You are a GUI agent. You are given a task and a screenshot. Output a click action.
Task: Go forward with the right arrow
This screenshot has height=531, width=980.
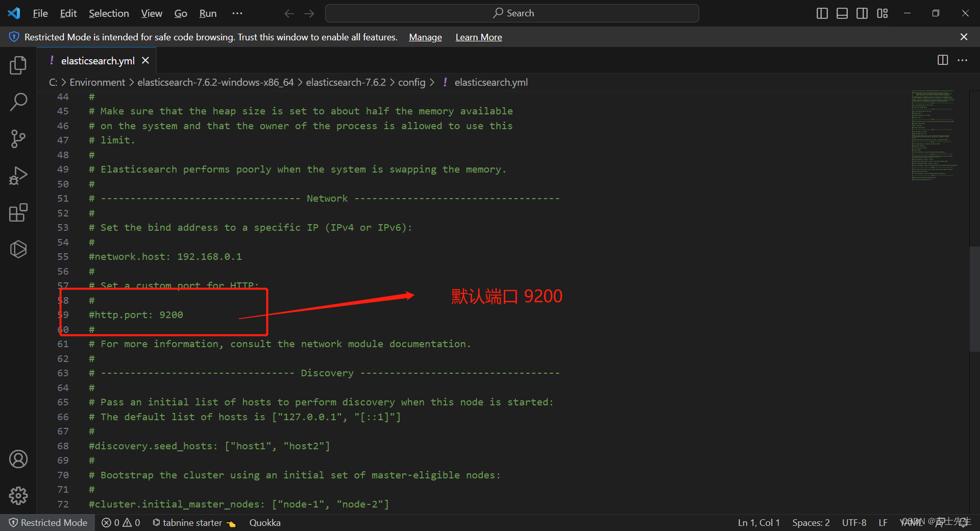tap(309, 14)
